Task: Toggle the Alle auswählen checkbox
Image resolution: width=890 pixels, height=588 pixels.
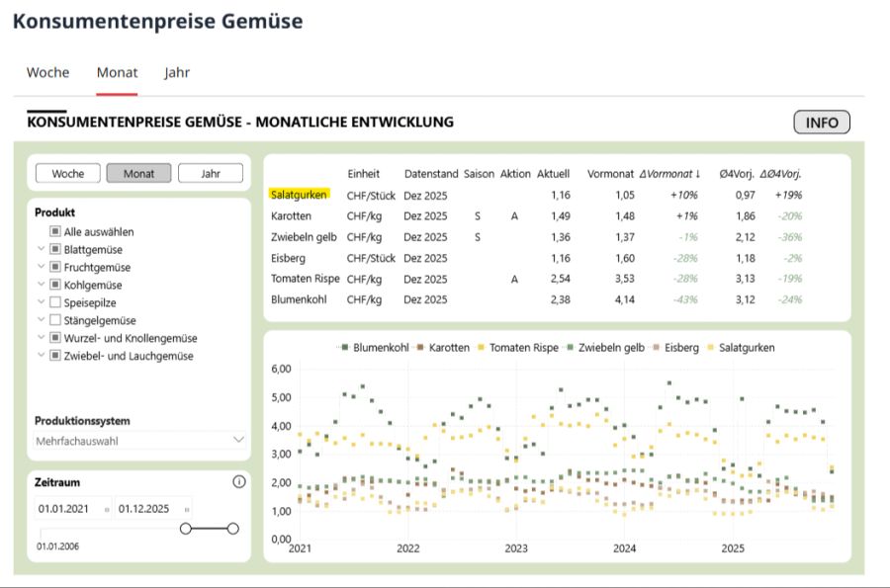Action: (55, 232)
